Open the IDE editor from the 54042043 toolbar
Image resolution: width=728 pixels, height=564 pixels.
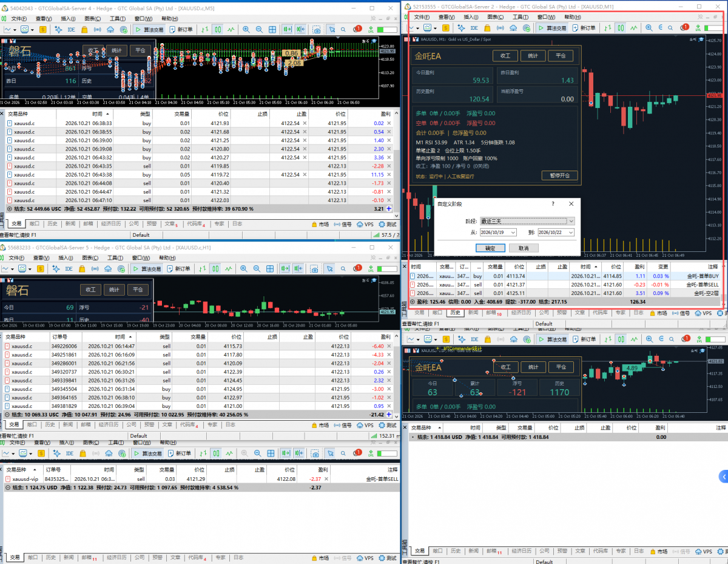71,29
